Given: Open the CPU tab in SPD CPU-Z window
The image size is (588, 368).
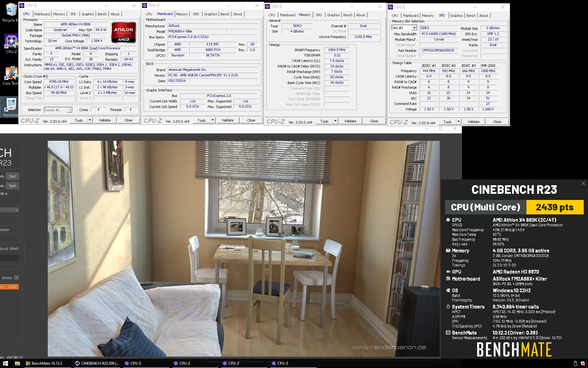Looking at the screenshot, I should pyautogui.click(x=395, y=16).
